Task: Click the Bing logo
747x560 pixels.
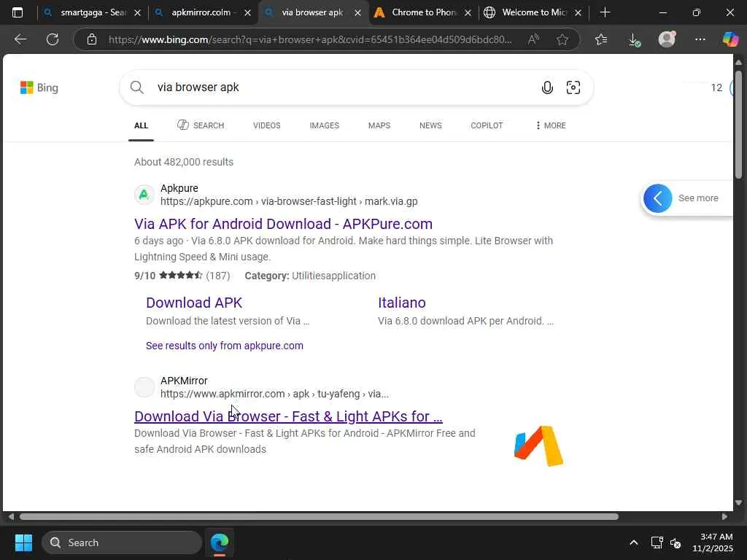Action: point(39,87)
